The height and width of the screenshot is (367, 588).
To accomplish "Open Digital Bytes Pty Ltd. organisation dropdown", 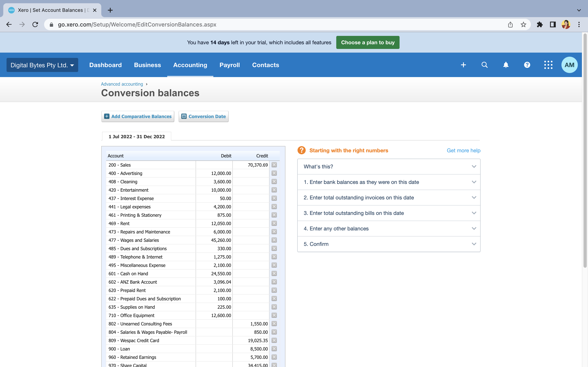I will [x=42, y=65].
